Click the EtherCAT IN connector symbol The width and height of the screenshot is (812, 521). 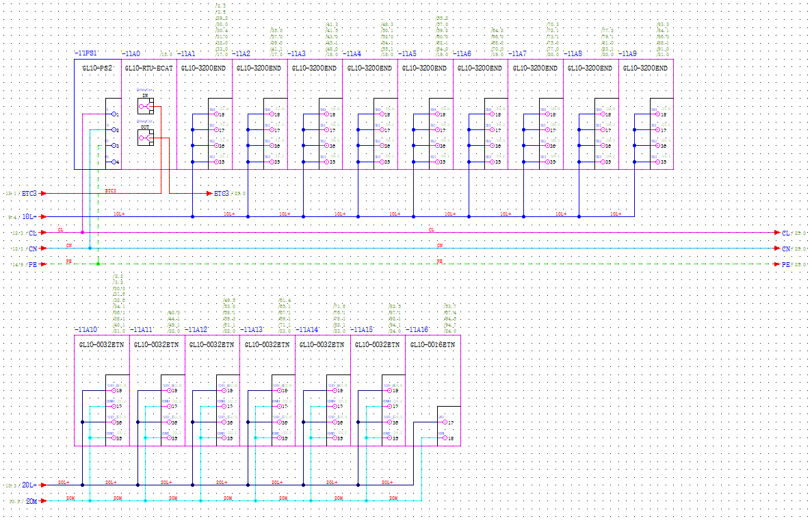point(146,106)
